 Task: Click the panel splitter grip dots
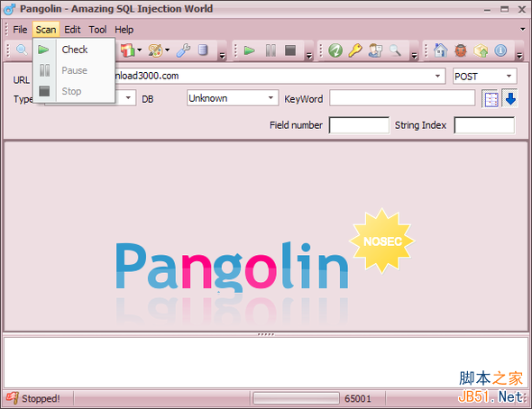266,334
